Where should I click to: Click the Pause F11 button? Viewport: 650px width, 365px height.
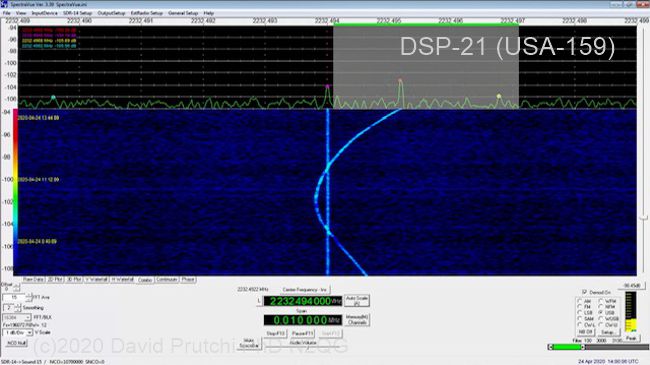coord(303,333)
